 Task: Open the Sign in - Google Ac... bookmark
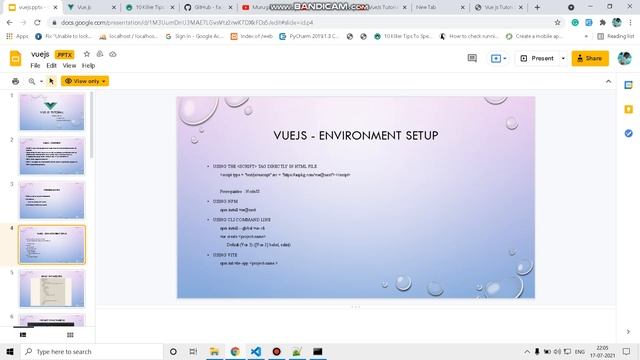[194, 36]
